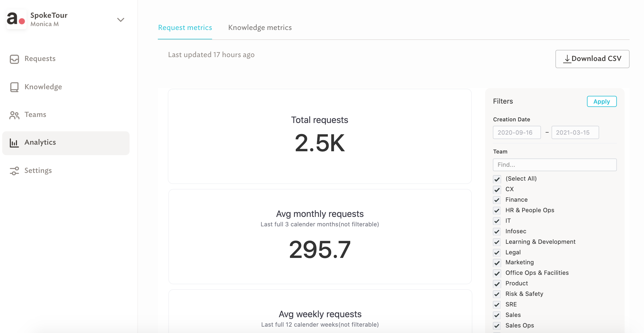Open the end date 2021-03-15 picker
This screenshot has height=333, width=644.
click(x=575, y=132)
